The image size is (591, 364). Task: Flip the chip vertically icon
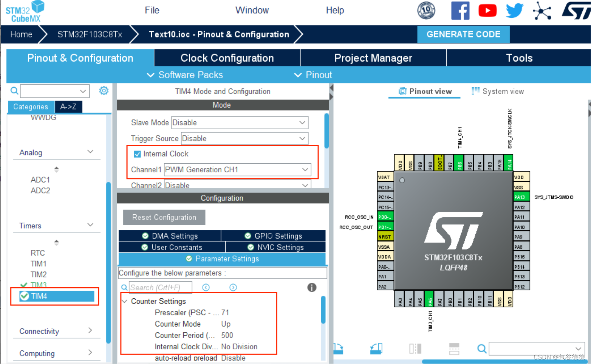454,349
